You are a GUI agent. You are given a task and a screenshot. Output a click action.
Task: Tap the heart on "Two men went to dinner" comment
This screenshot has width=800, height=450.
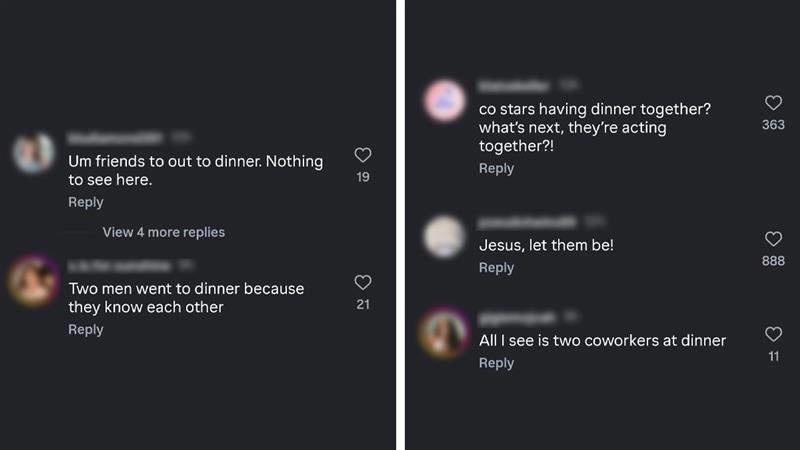pyautogui.click(x=363, y=283)
